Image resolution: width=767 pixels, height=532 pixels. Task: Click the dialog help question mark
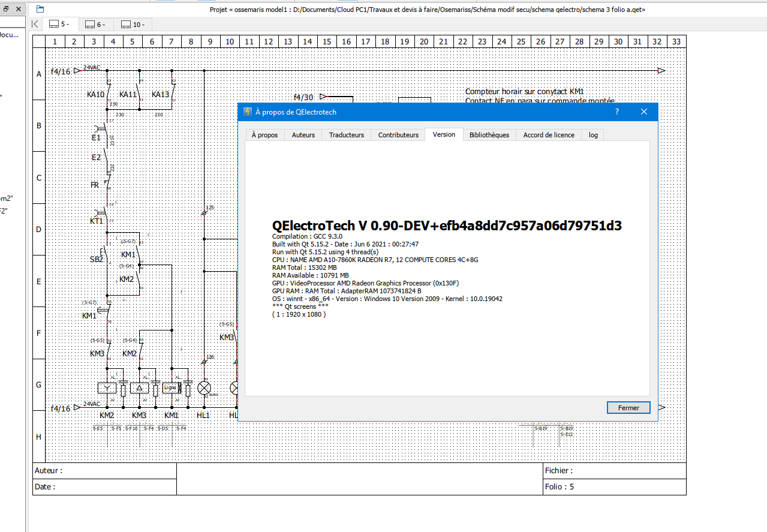click(616, 112)
